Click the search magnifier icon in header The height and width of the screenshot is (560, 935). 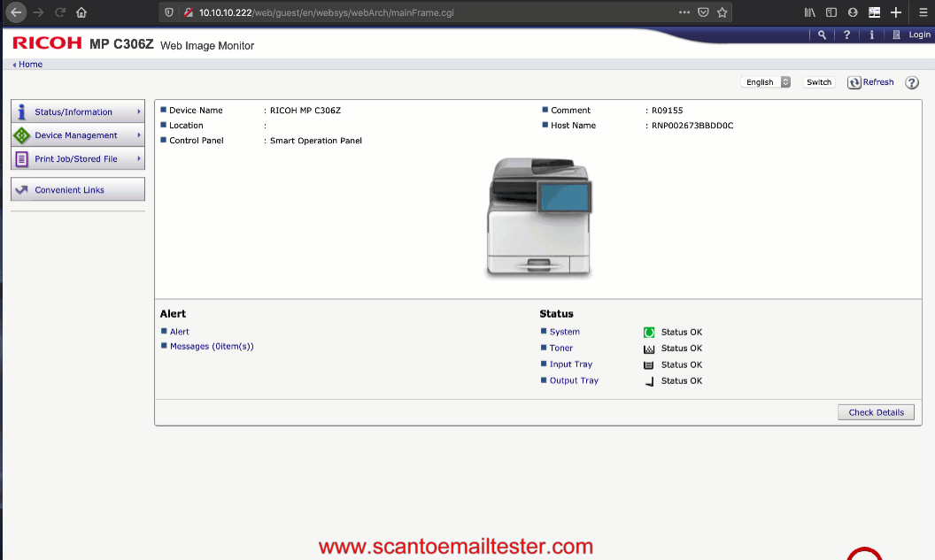pos(823,35)
